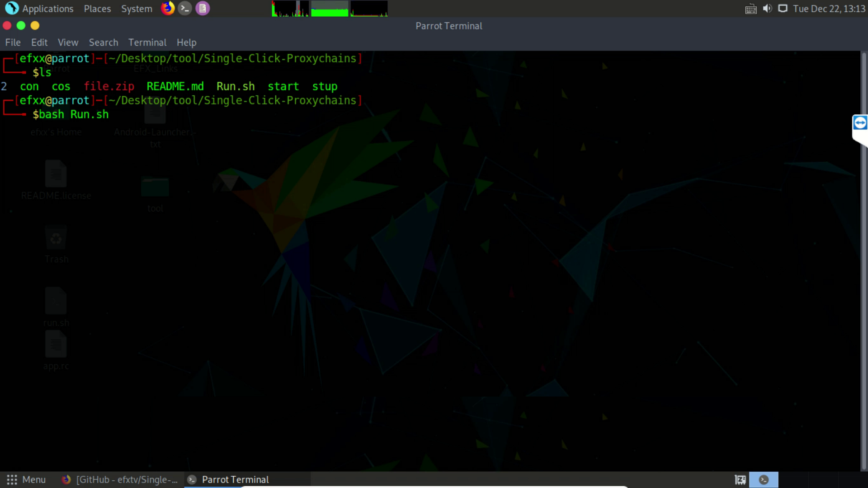
Task: Click the View menu in terminal bar
Action: [67, 42]
